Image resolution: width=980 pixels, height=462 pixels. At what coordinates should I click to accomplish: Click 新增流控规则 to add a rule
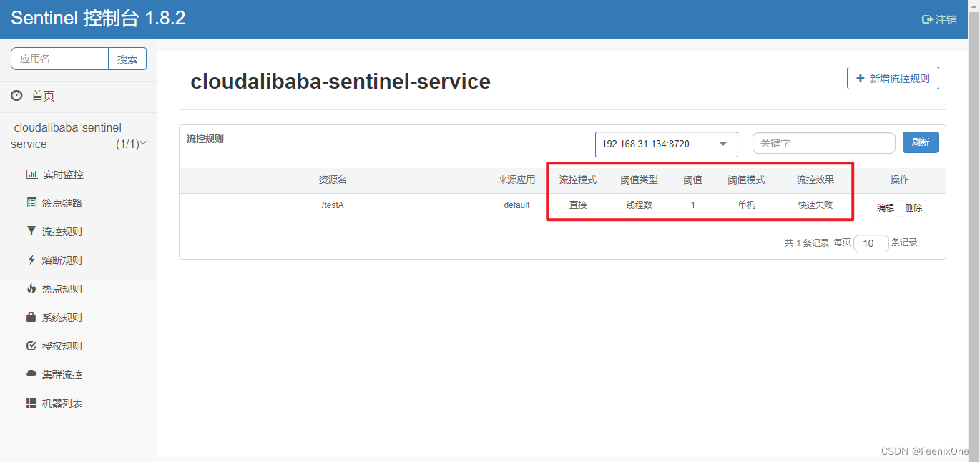(893, 79)
